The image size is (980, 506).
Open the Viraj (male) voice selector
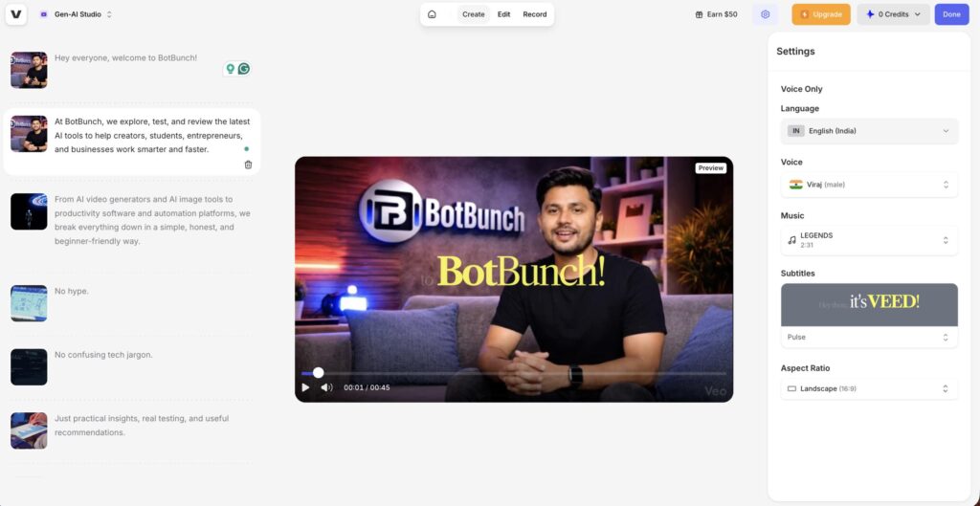[x=869, y=185]
